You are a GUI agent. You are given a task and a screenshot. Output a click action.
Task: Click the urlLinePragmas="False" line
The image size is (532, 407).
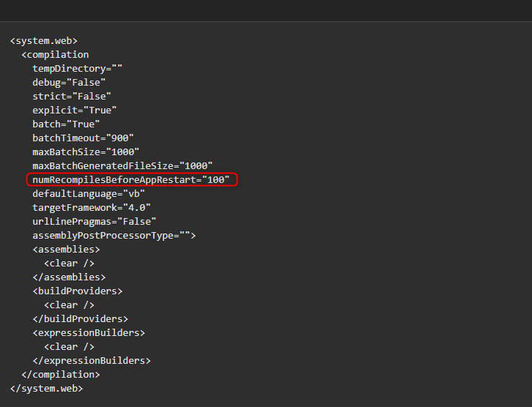[95, 221]
